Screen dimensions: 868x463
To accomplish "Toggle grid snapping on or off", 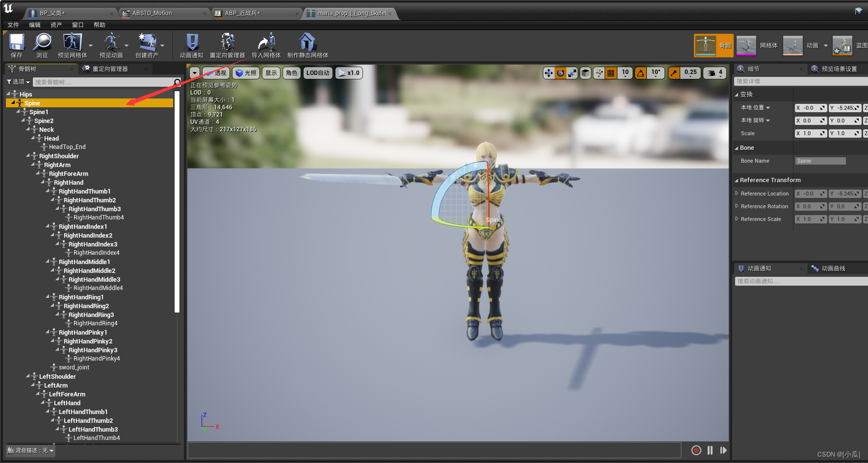I will pos(611,73).
